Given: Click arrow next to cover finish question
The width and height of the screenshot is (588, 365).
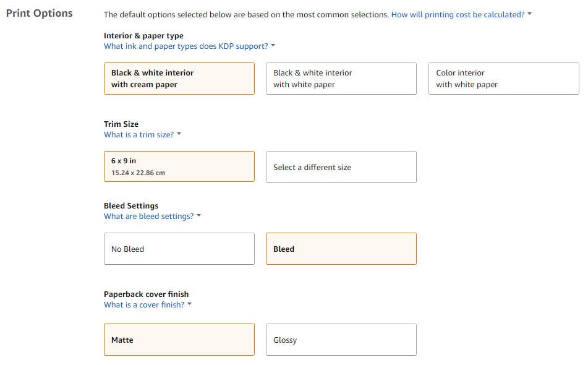Looking at the screenshot, I should 190,304.
